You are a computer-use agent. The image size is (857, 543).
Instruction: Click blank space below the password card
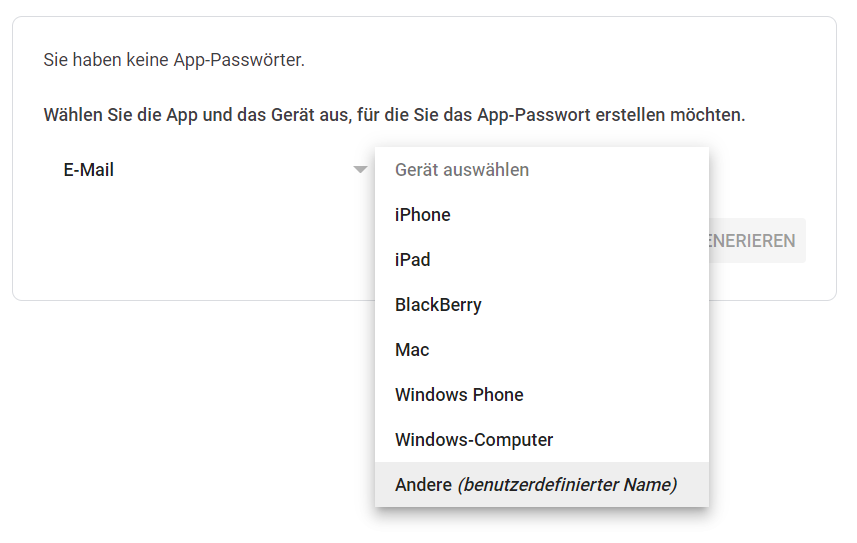tap(186, 421)
